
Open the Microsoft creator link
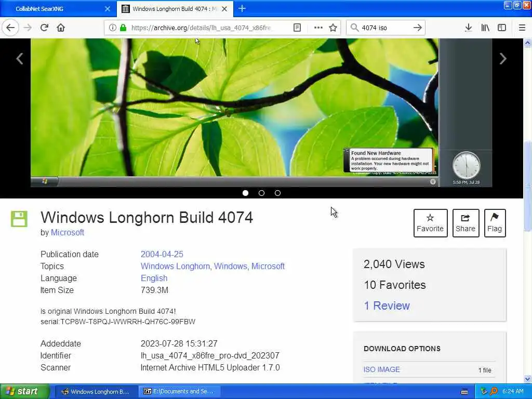[67, 232]
